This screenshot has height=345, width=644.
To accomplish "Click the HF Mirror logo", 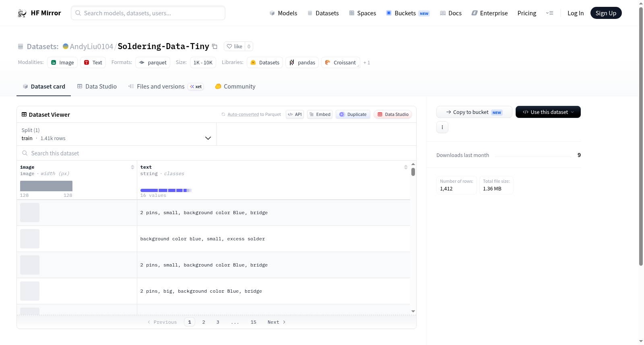I will [x=39, y=13].
